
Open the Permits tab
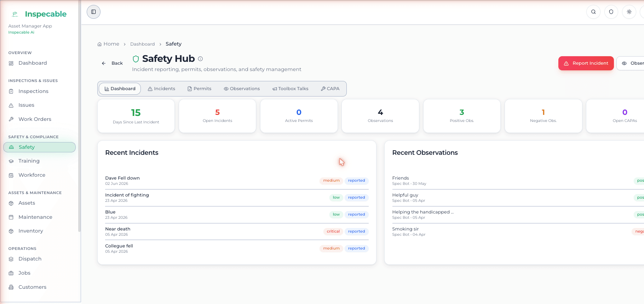(199, 89)
